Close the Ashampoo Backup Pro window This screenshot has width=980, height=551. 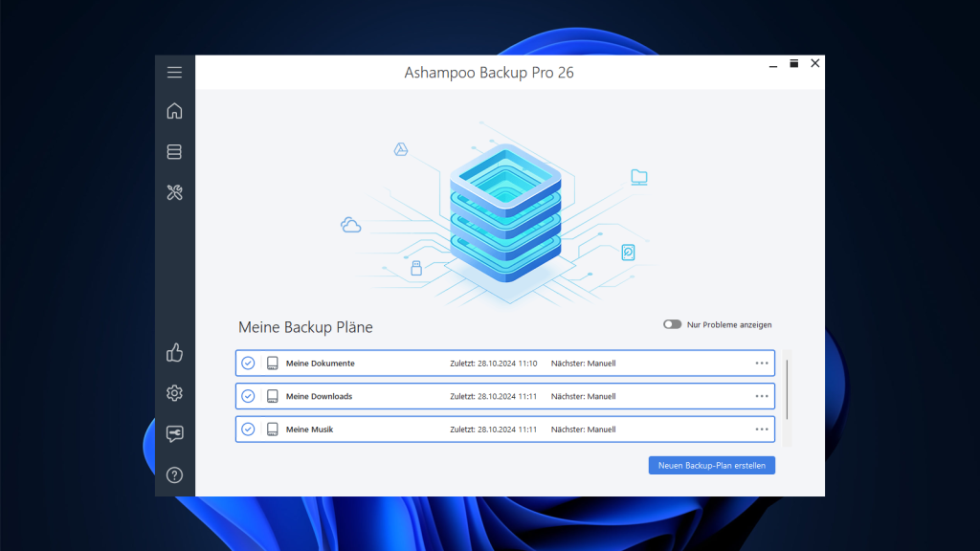click(815, 64)
